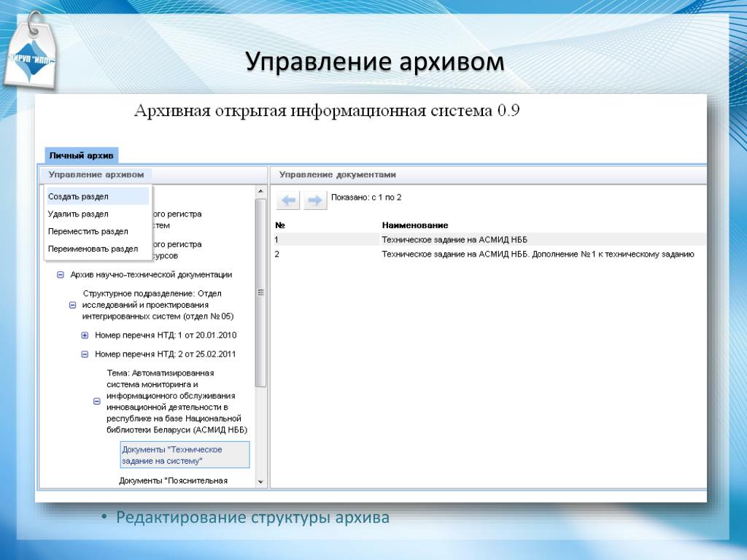Select 'Номер перечня НТД: 2' tree row

pos(165,354)
